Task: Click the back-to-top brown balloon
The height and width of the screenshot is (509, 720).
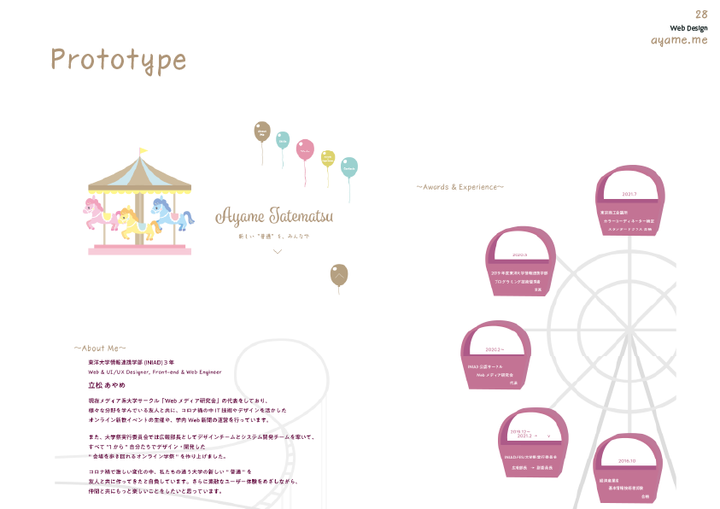Action: pyautogui.click(x=339, y=275)
